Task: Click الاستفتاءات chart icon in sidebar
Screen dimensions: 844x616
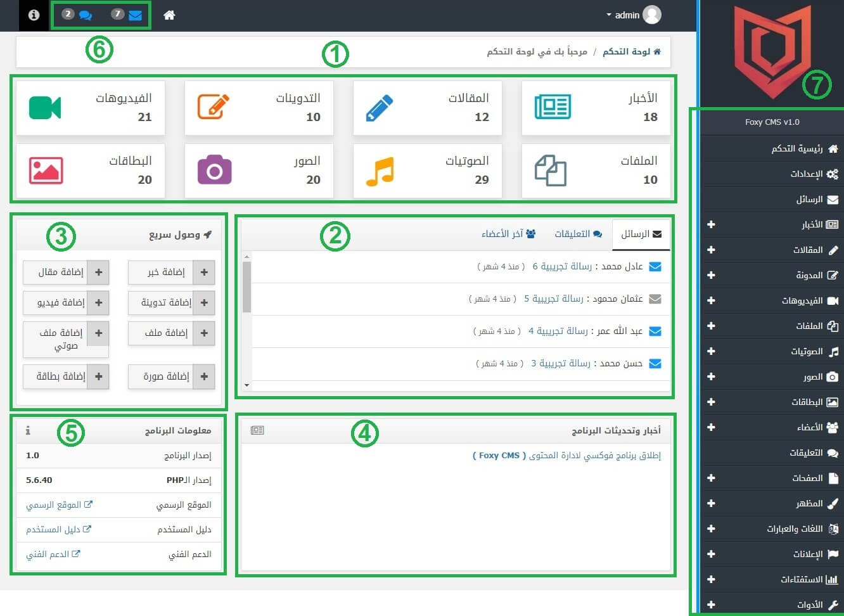Action: [x=832, y=579]
